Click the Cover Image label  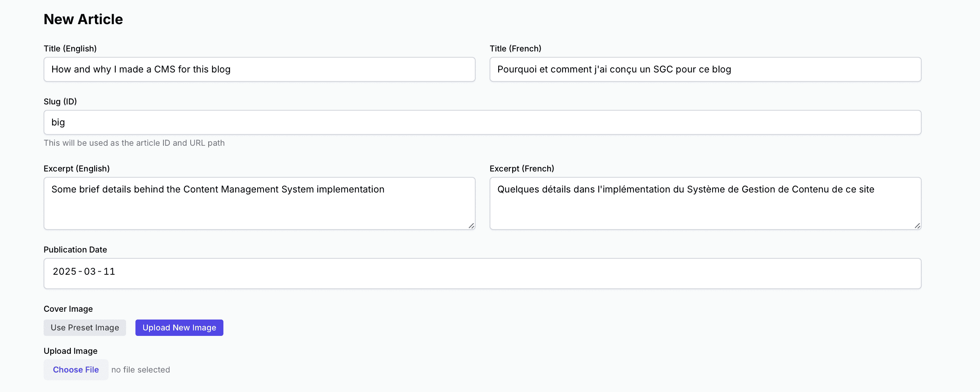[68, 309]
